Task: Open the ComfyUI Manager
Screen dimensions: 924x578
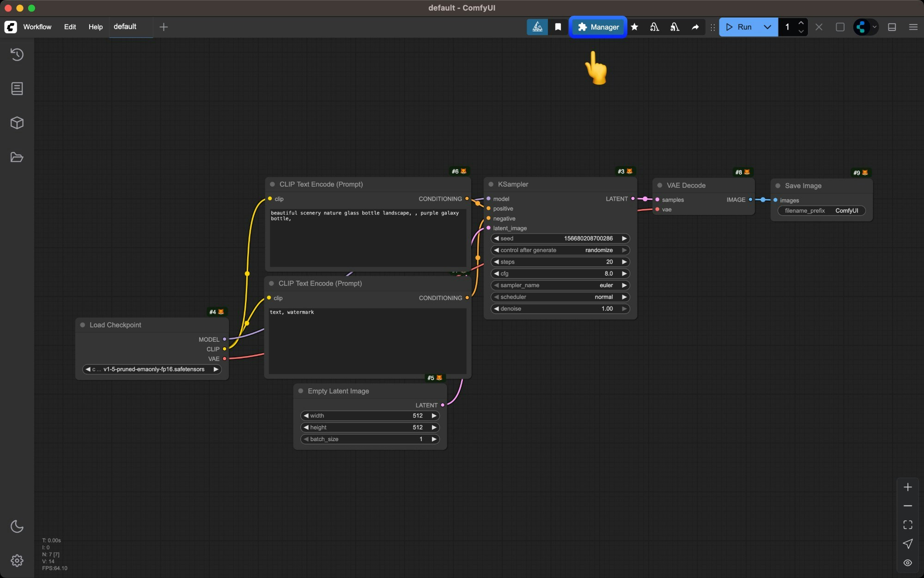Action: [598, 27]
